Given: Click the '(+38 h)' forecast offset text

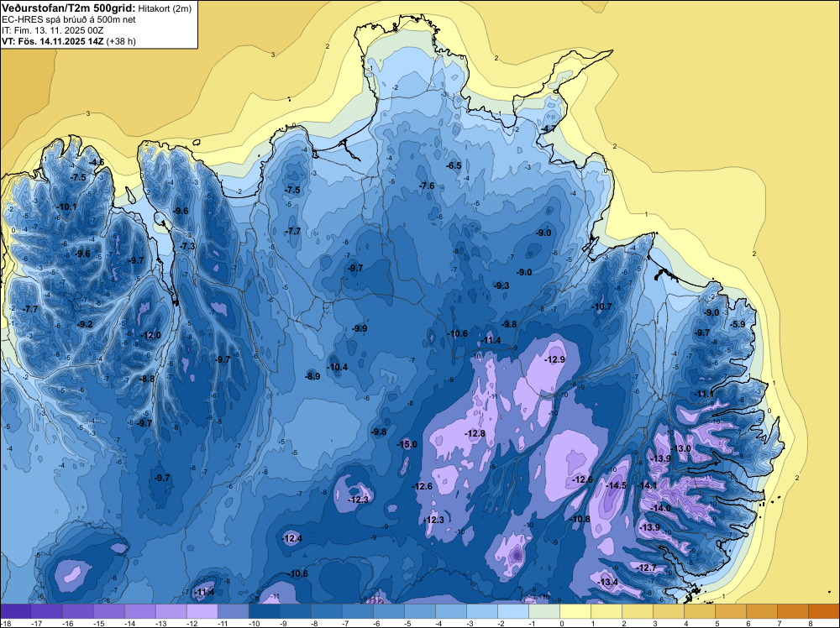Looking at the screenshot, I should (121, 41).
